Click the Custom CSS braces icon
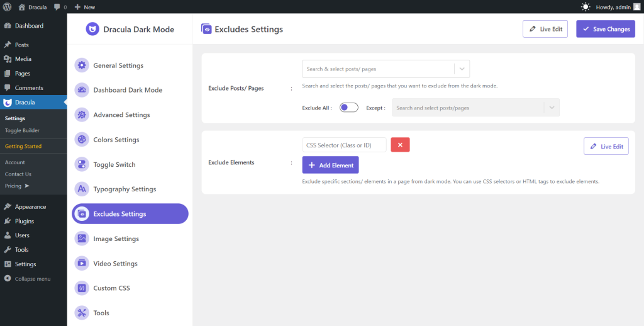The height and width of the screenshot is (326, 644). pyautogui.click(x=82, y=288)
